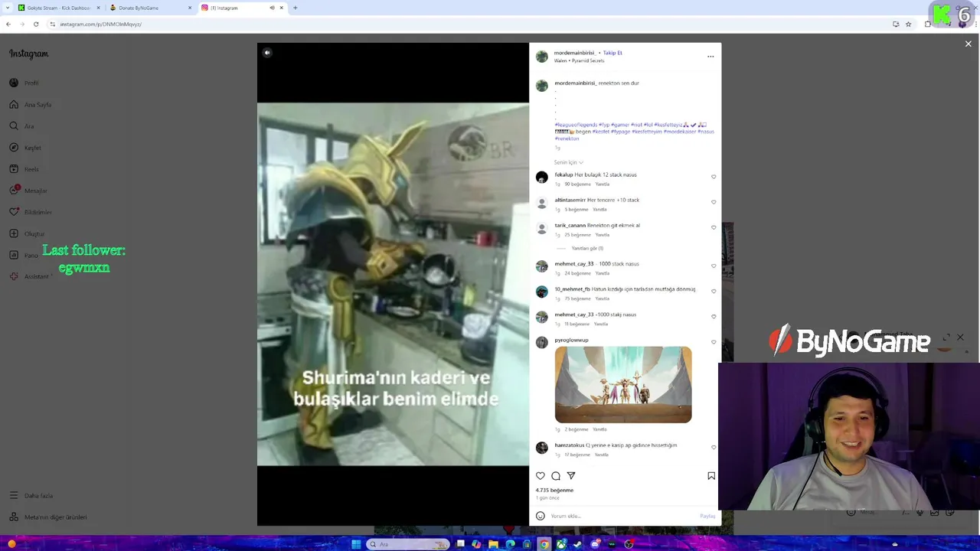Screen dimensions: 980x551
Task: Close the Instagram post overlay
Action: 968,44
